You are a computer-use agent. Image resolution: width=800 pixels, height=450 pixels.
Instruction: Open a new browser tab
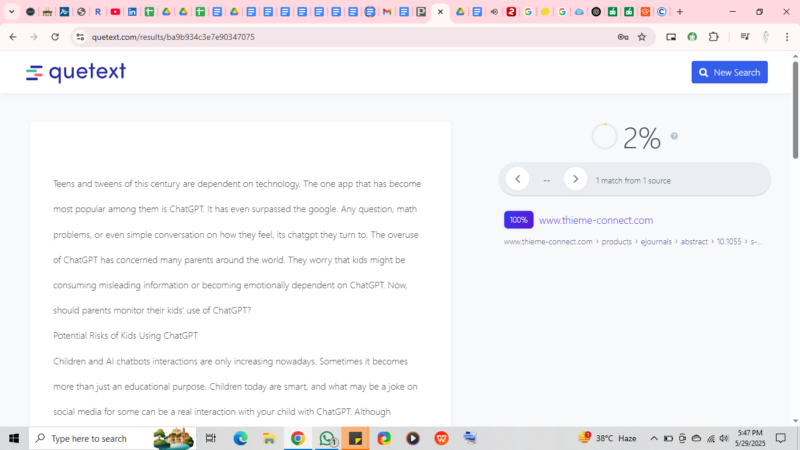pos(680,12)
